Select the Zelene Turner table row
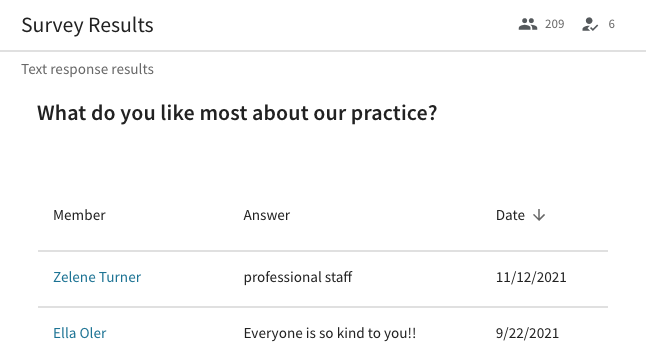 click(x=323, y=279)
